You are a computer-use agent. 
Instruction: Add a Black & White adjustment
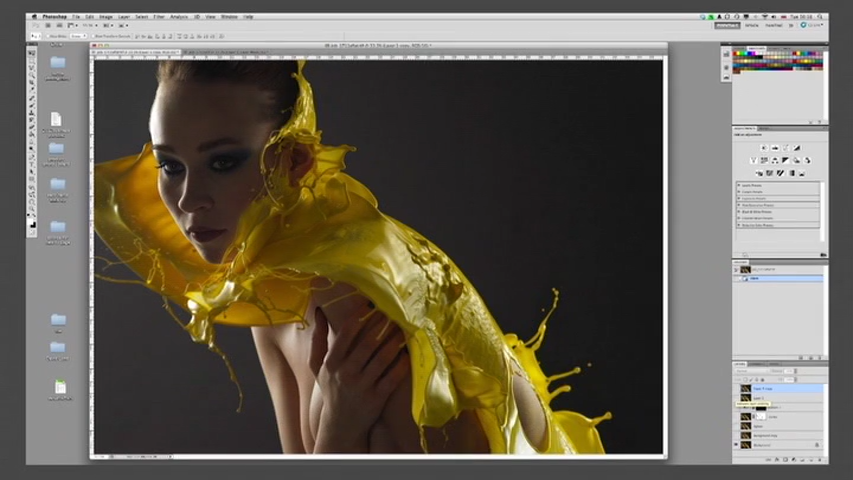click(x=786, y=161)
